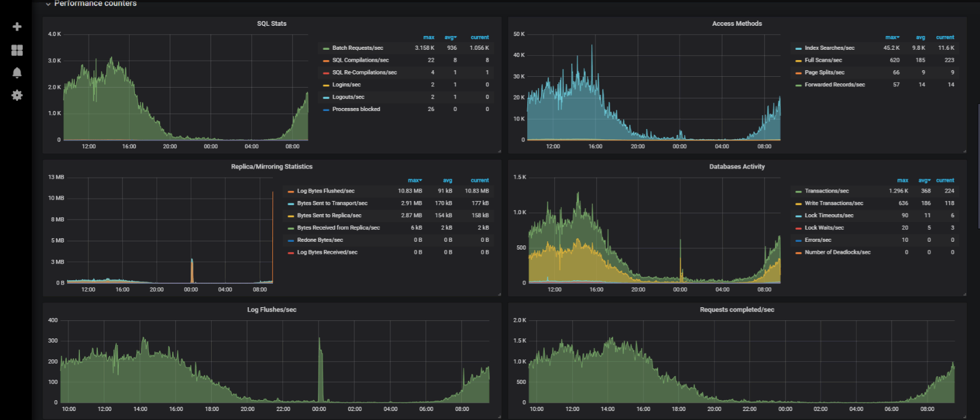The width and height of the screenshot is (980, 420).
Task: Open color picker for Lock Waits/sec swatch
Action: pyautogui.click(x=798, y=228)
